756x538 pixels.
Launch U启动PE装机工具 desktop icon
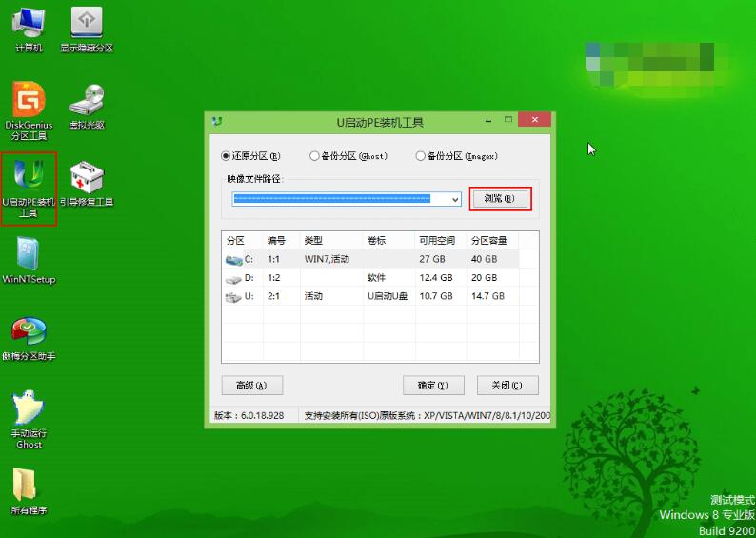point(29,189)
